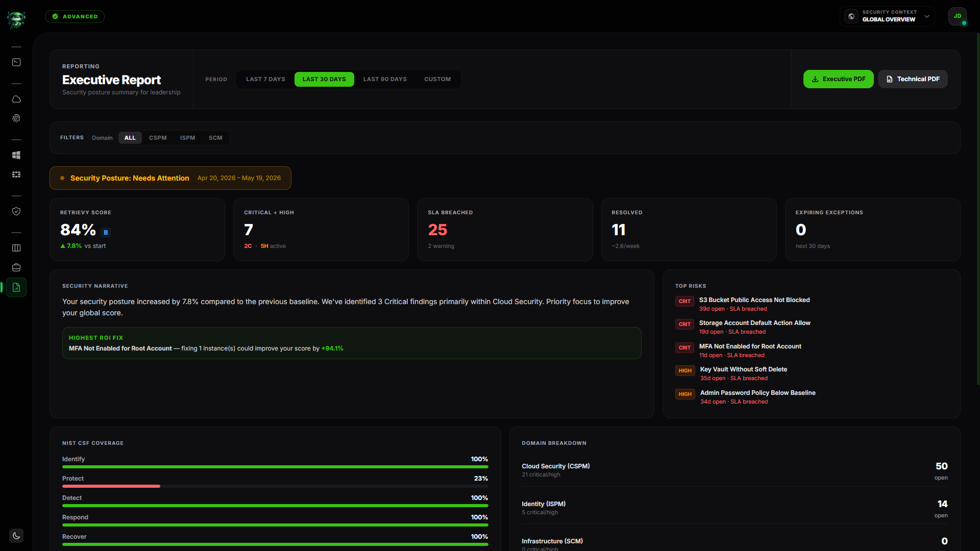Click the Resolved count 11
The image size is (980, 551).
pyautogui.click(x=619, y=230)
